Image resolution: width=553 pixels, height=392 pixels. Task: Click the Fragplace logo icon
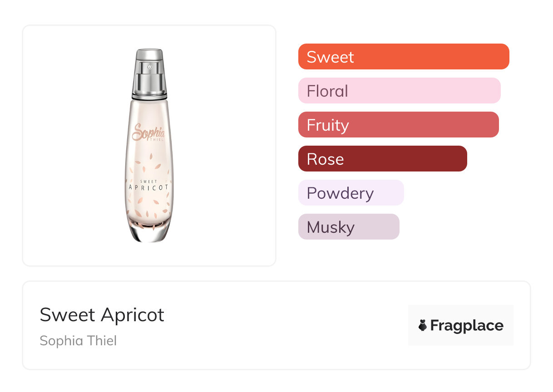pyautogui.click(x=423, y=325)
